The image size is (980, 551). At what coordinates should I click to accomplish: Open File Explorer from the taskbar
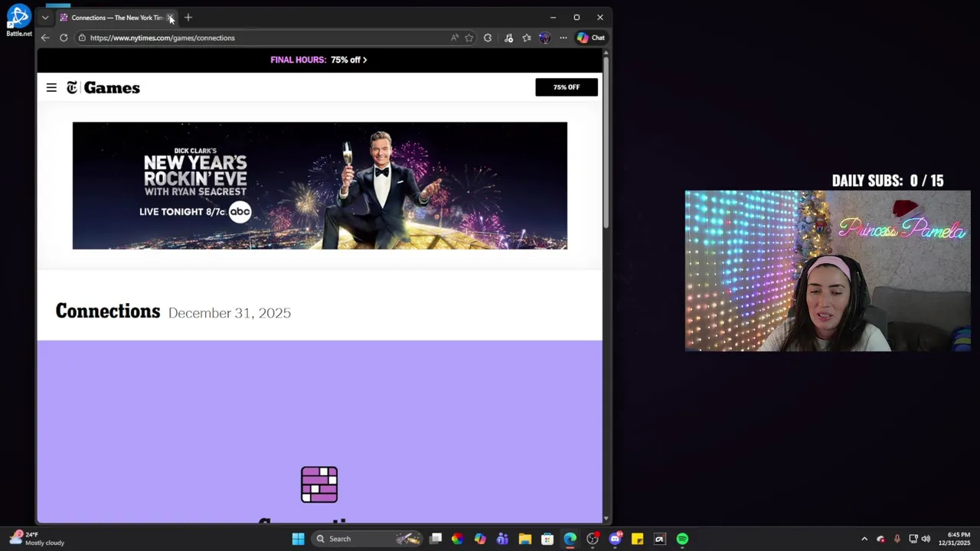(524, 539)
